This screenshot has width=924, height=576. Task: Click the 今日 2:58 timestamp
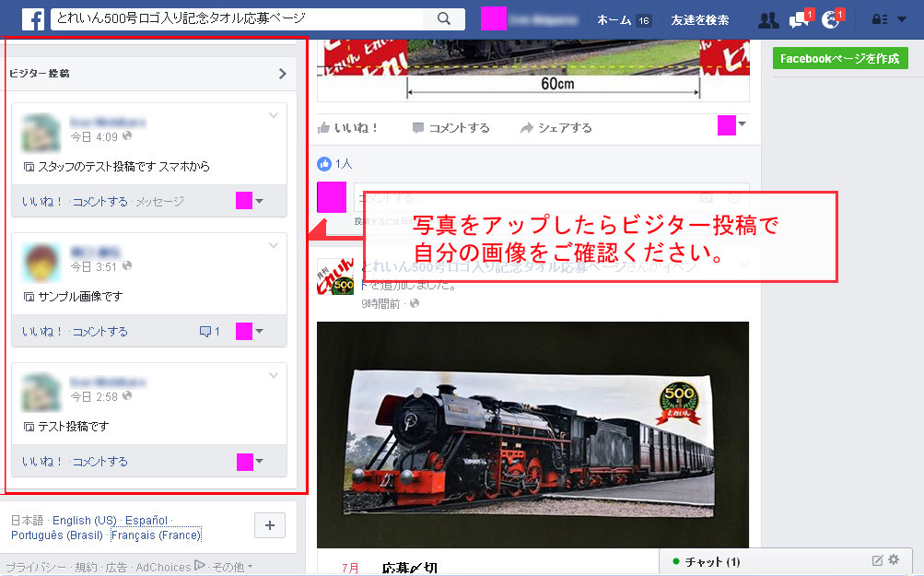point(94,397)
